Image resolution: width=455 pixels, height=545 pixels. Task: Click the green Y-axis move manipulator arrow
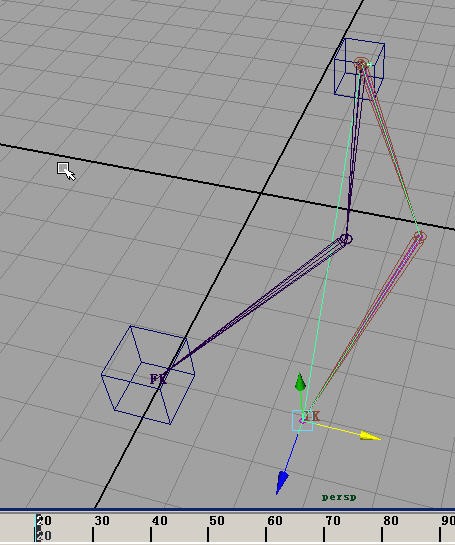(x=300, y=382)
